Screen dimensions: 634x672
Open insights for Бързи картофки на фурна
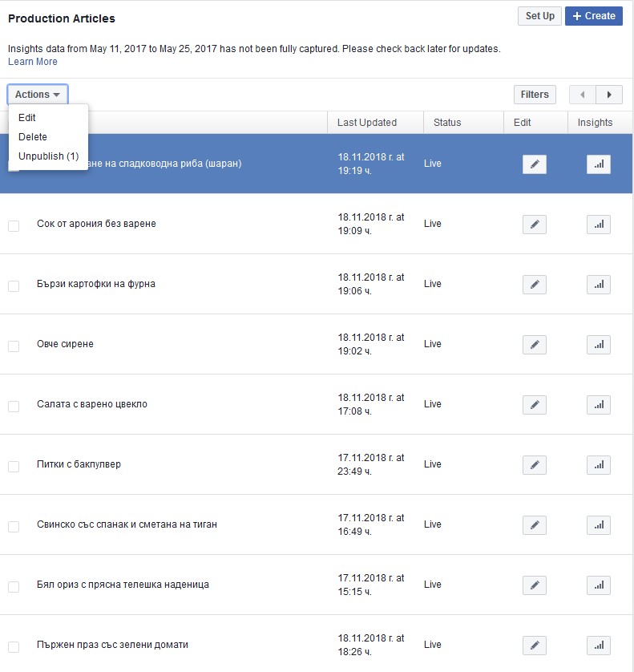click(599, 285)
